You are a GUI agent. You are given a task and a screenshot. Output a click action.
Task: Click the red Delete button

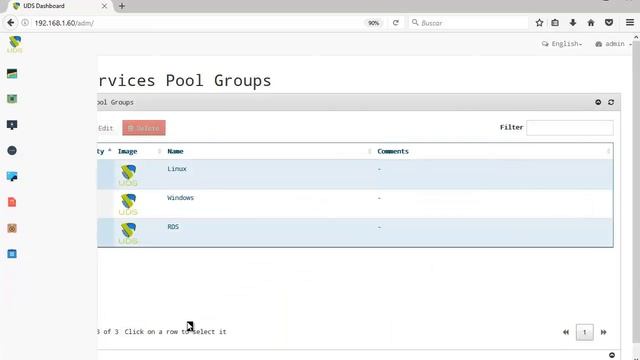coord(144,128)
